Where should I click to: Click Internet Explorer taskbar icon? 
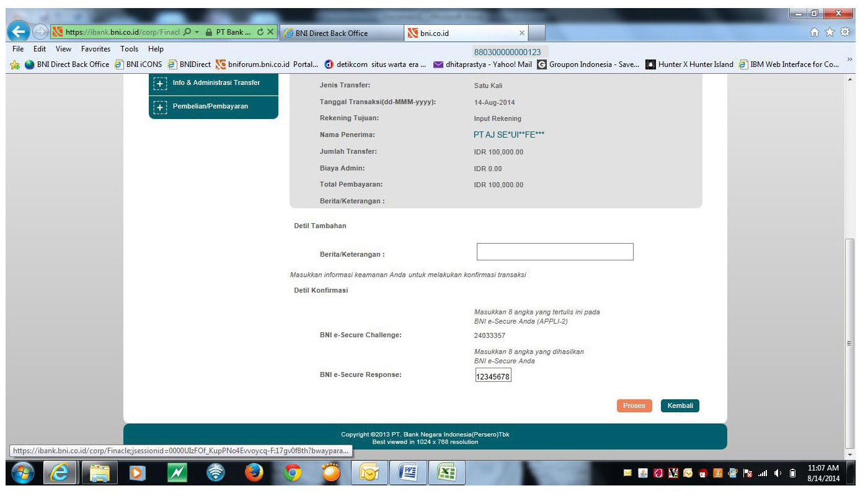(60, 473)
